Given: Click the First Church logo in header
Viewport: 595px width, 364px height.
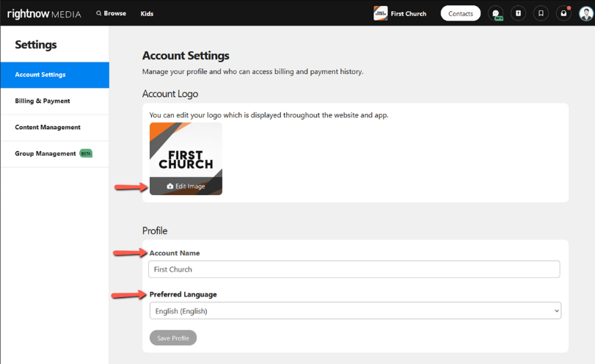Looking at the screenshot, I should point(381,13).
